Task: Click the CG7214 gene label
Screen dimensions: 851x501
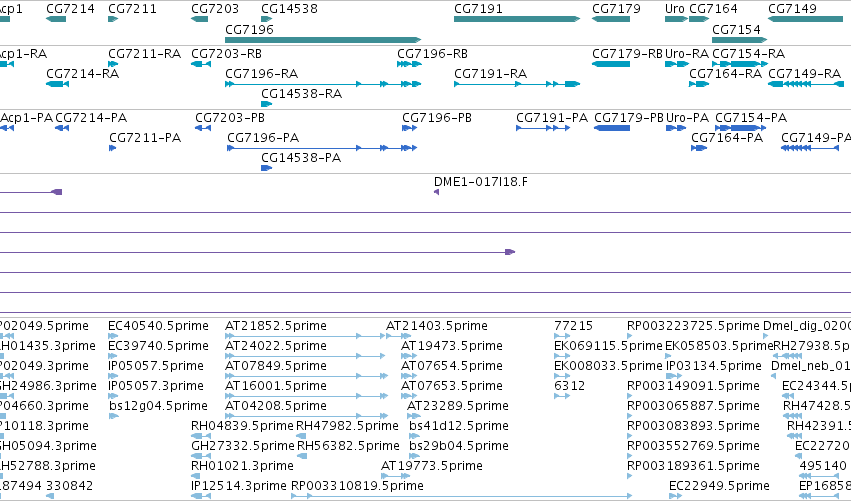Action: (70, 9)
